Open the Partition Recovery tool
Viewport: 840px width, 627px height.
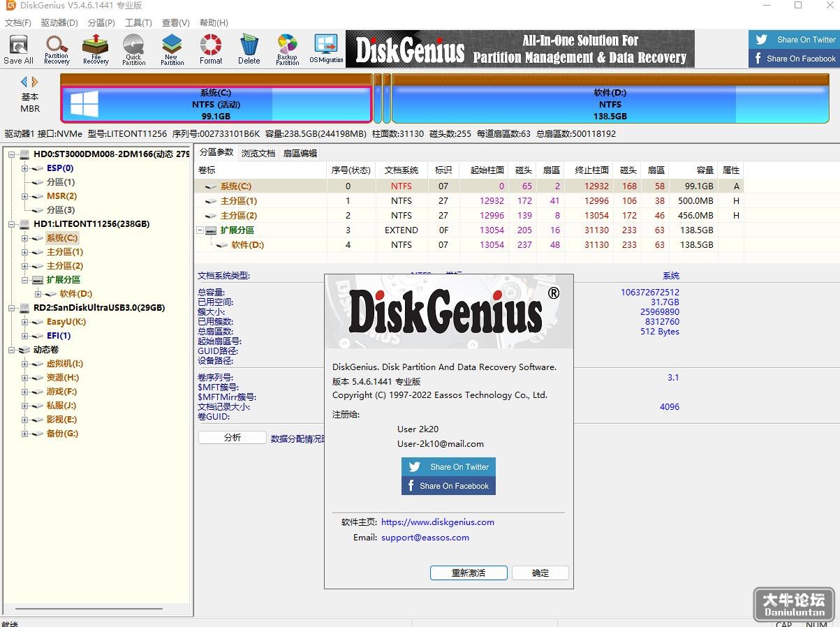[57, 50]
